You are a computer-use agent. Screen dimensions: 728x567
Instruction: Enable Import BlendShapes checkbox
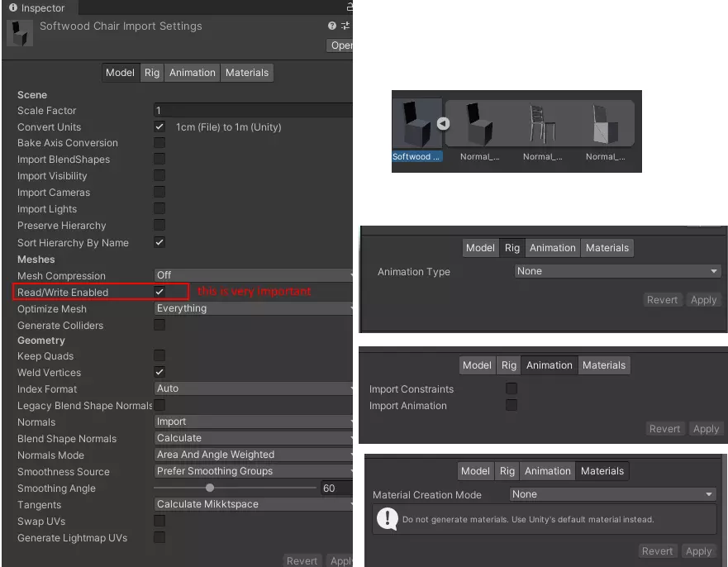pyautogui.click(x=159, y=159)
